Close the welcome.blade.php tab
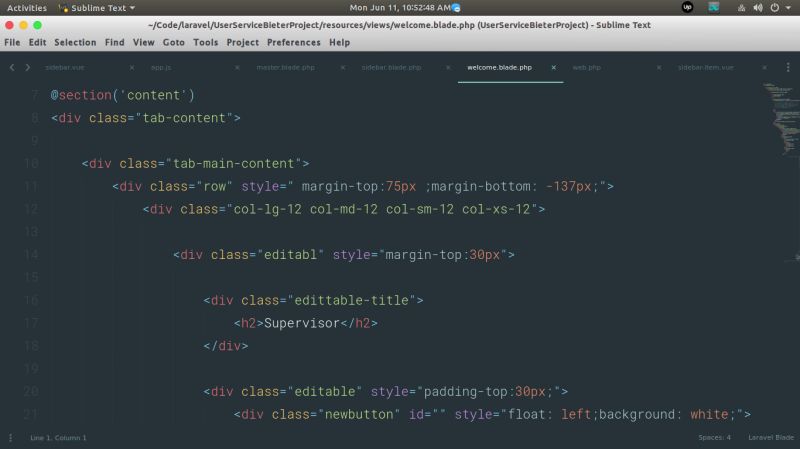 [554, 67]
